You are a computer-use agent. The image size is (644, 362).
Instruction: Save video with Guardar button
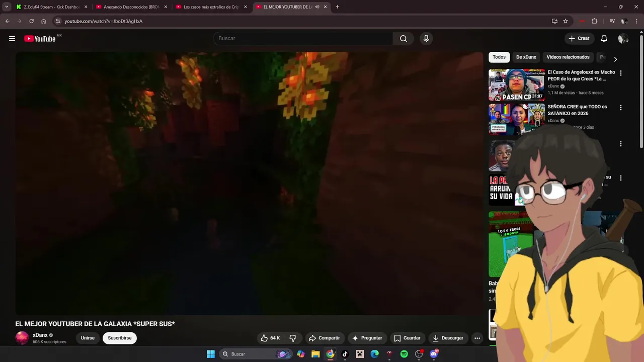coord(408,338)
